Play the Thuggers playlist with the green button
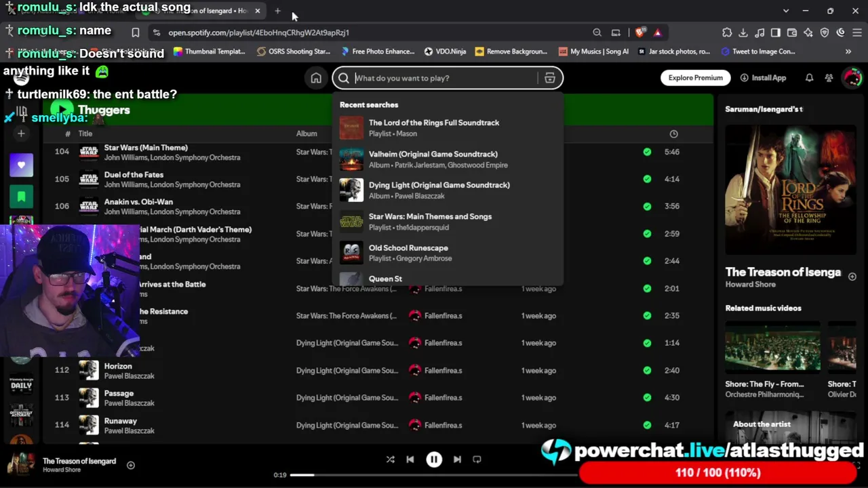 62,110
